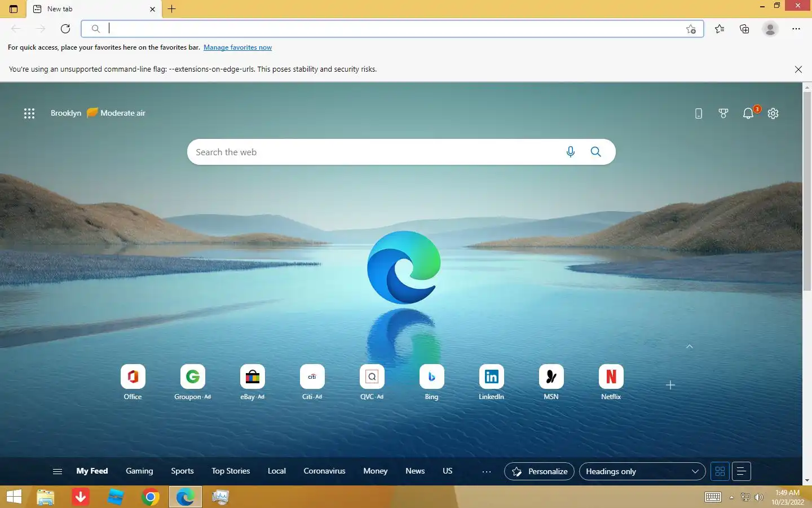Click the profile avatar icon
The image size is (812, 508).
tap(770, 29)
